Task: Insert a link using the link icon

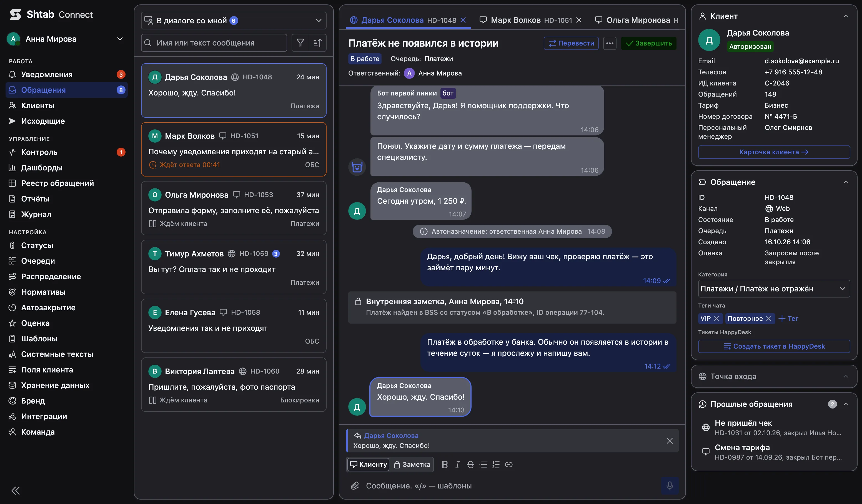Action: pos(509,464)
